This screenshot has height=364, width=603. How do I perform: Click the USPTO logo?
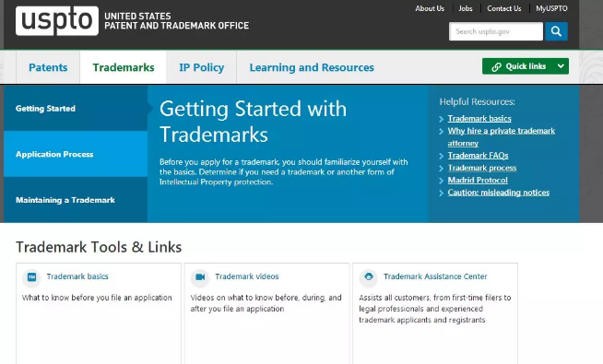(x=57, y=21)
